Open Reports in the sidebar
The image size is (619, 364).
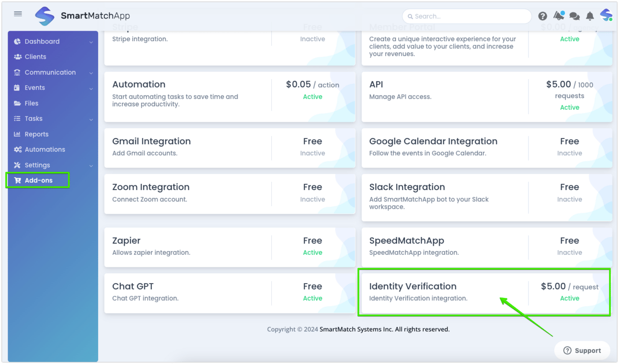[36, 134]
